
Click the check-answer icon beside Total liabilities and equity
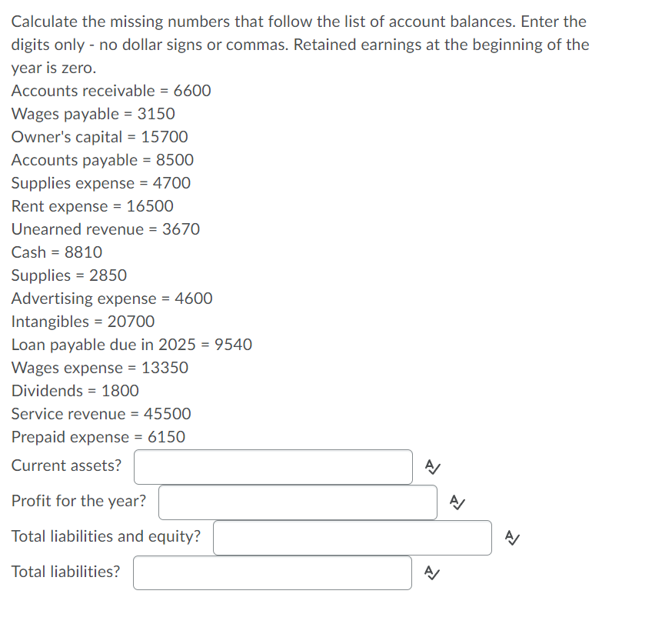[x=511, y=537]
